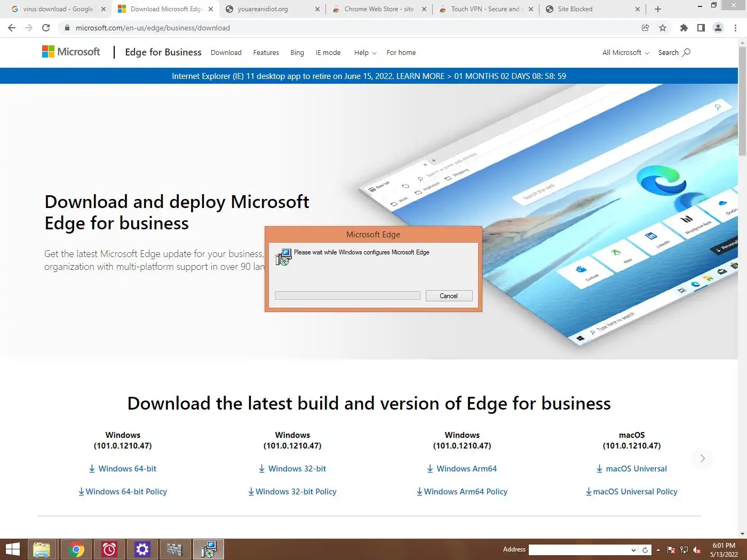Cancel the Microsoft Edge configuration dialog

(449, 296)
